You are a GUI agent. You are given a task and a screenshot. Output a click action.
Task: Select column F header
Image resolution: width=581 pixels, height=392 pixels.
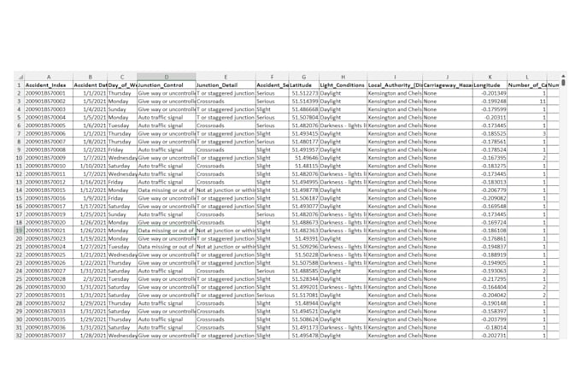tap(272, 77)
